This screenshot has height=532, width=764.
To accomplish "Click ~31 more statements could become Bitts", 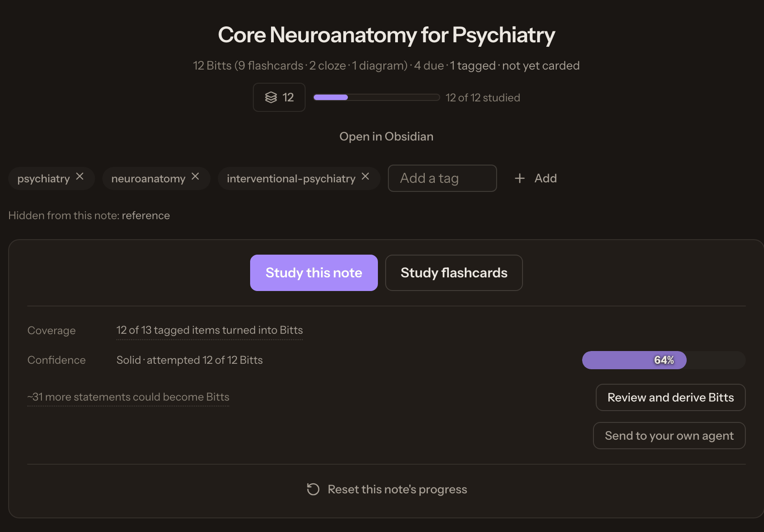I will (128, 397).
